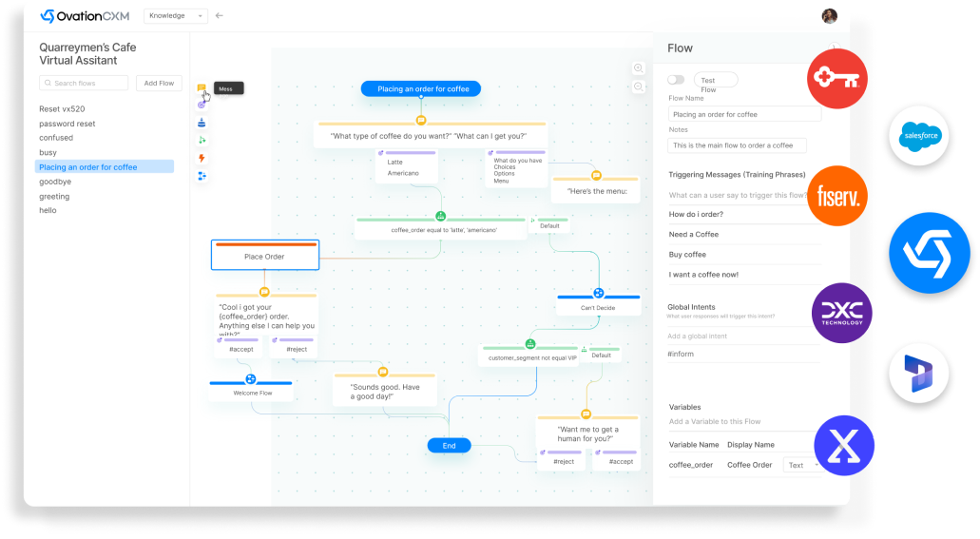980x539 pixels.
Task: Select Default branch next to coffee_order condition
Action: click(x=549, y=225)
